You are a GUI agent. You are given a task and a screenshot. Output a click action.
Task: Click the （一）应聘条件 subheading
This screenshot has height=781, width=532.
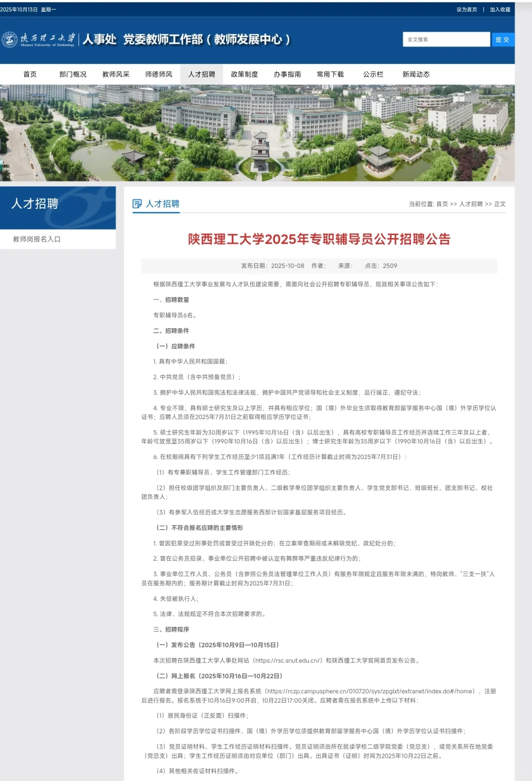(x=175, y=346)
